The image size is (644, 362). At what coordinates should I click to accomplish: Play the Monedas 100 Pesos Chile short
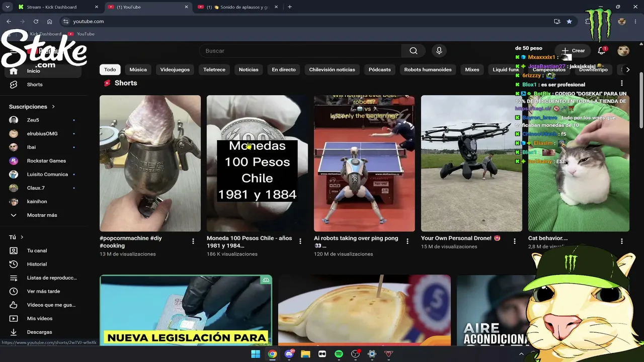coord(257,163)
